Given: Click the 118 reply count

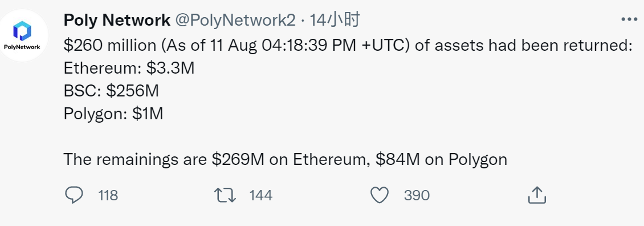Looking at the screenshot, I should click(x=108, y=195).
